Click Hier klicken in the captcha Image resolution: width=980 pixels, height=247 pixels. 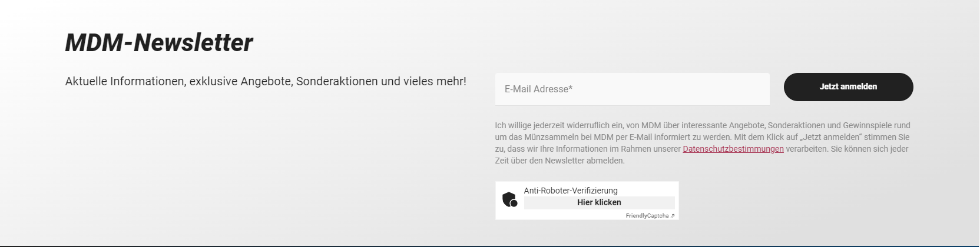[x=599, y=202]
